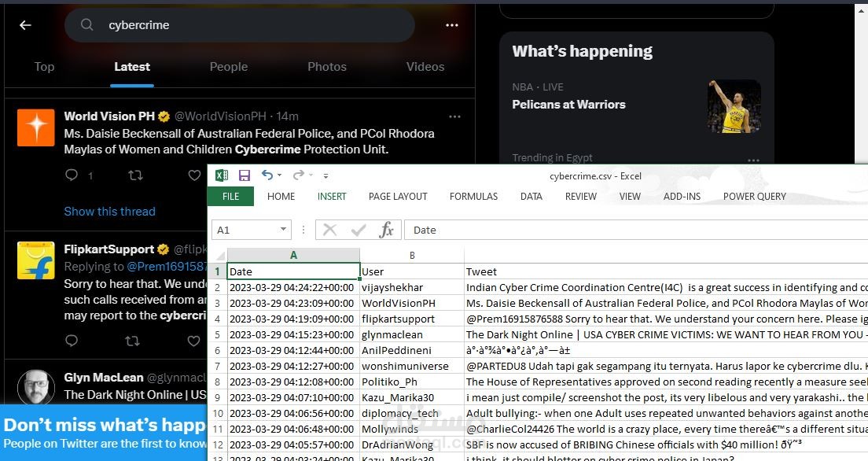Open Undo history dropdown arrow
Image resolution: width=868 pixels, height=461 pixels.
[280, 175]
